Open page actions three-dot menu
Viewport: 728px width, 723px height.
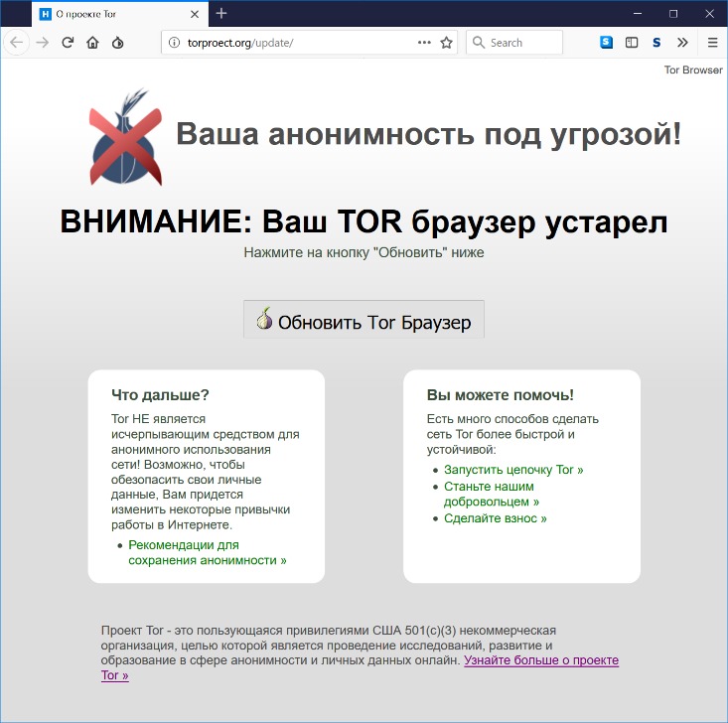point(424,43)
